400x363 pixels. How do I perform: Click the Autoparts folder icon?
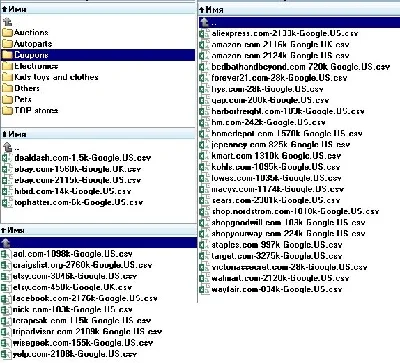coord(7,44)
